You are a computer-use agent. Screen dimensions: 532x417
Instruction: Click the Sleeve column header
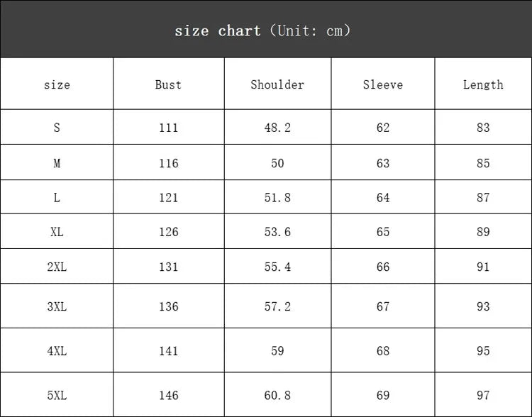(x=383, y=84)
